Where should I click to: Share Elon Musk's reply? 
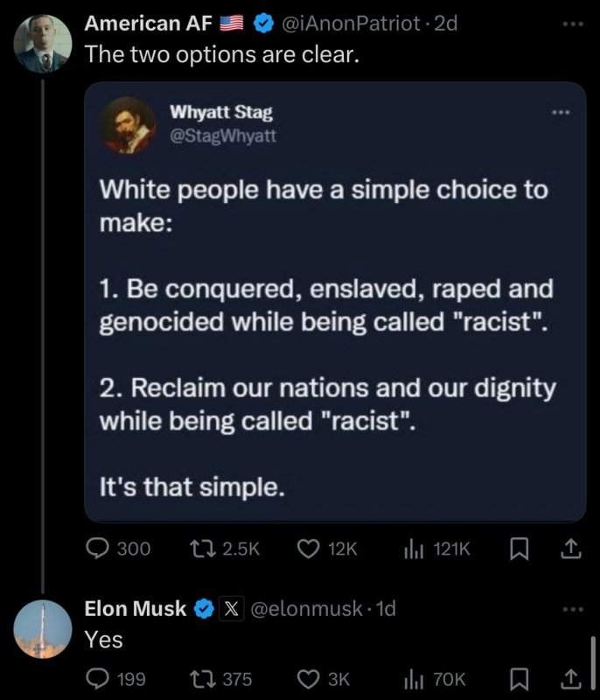[x=569, y=679]
